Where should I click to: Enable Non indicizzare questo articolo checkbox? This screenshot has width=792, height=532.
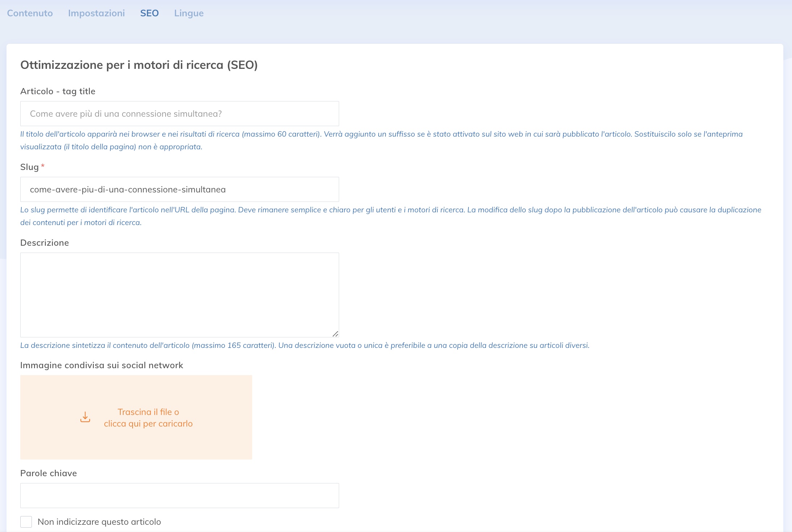click(x=26, y=522)
